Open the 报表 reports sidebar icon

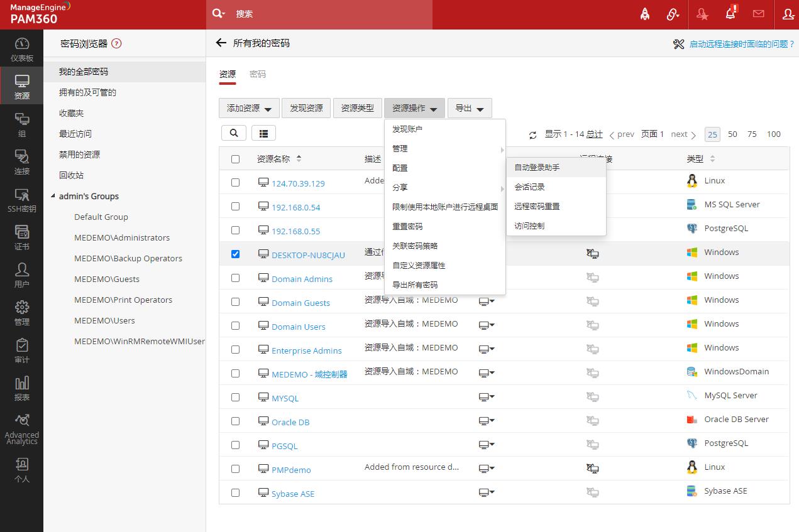pyautogui.click(x=21, y=389)
